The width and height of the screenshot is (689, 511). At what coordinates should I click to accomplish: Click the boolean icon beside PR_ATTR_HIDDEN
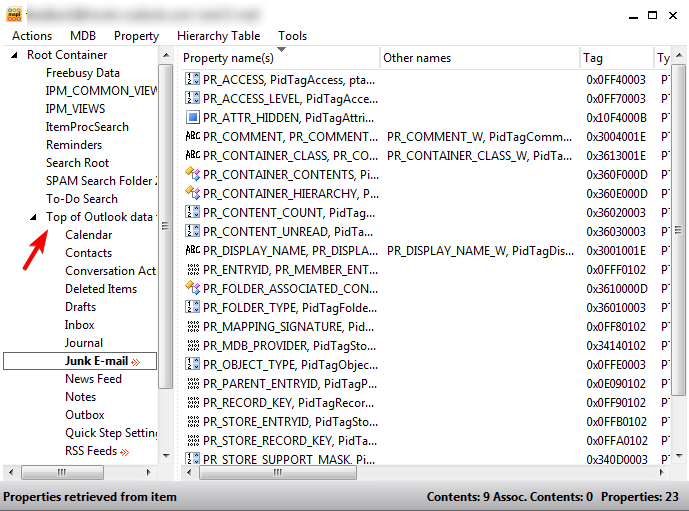tap(192, 117)
